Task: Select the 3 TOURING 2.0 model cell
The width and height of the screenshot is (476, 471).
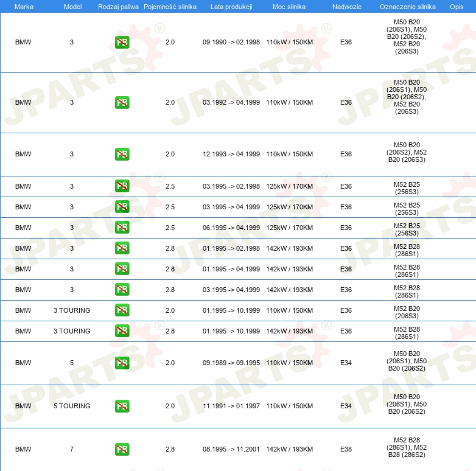Action: coord(72,310)
